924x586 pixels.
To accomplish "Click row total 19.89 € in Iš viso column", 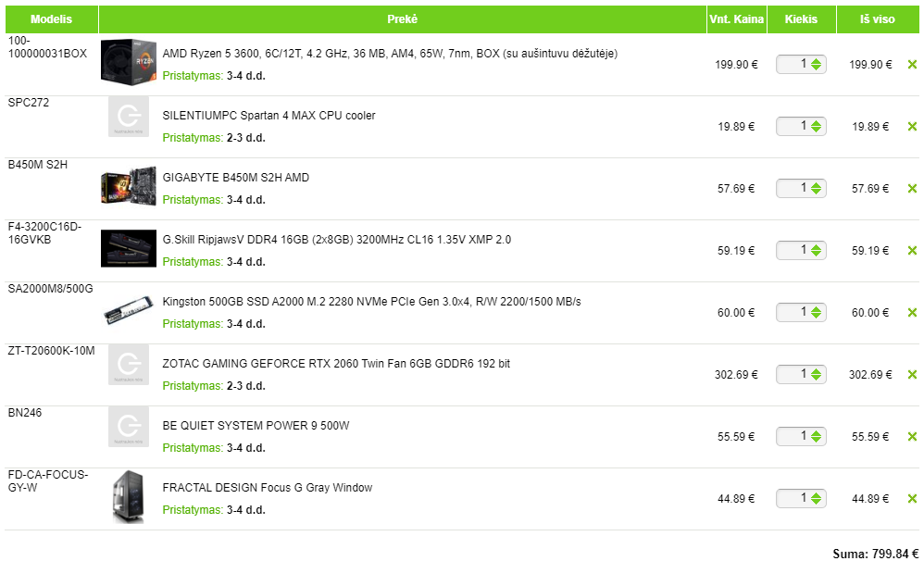I will coord(870,127).
